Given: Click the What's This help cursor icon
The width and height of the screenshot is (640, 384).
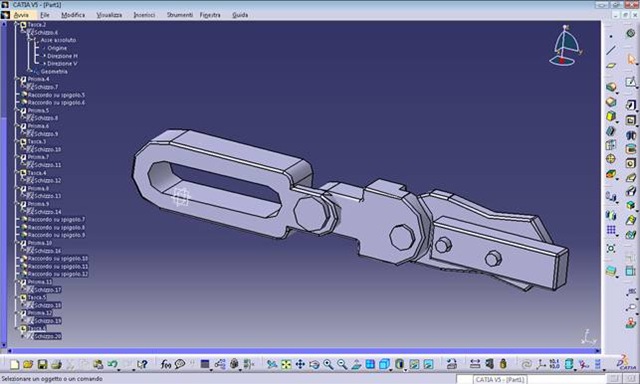Looking at the screenshot, I should click(142, 364).
